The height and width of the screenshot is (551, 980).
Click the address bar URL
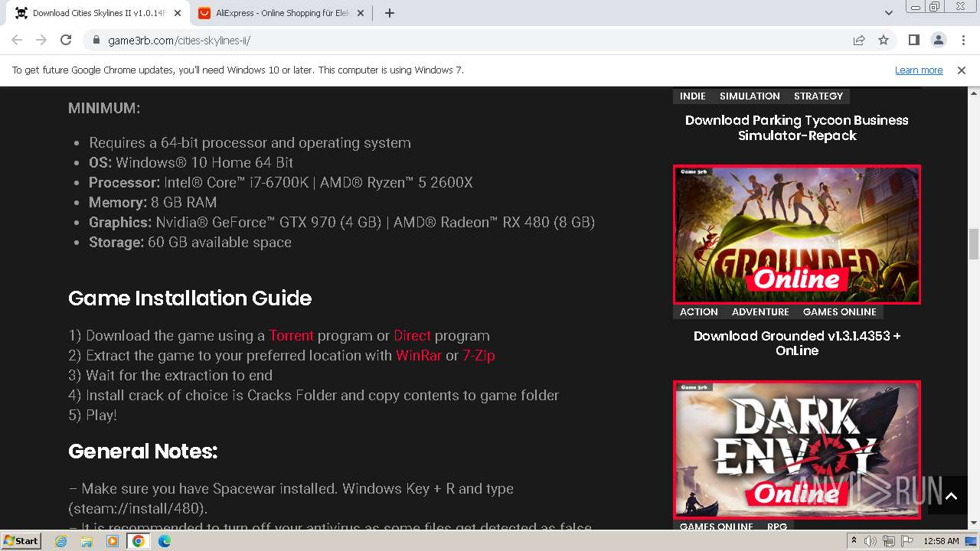[x=179, y=41]
